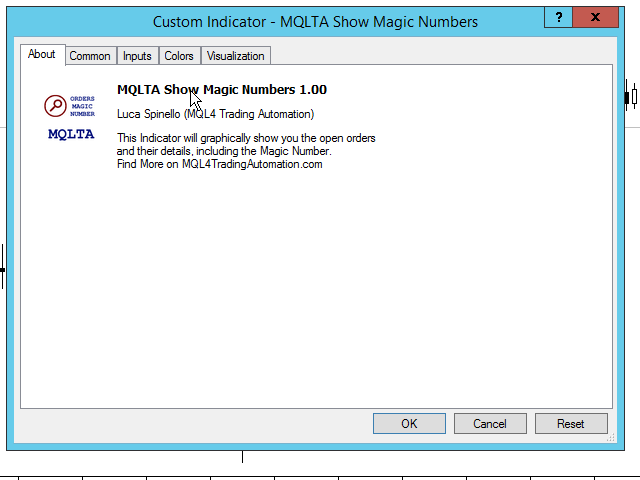Click the help question mark button
The image size is (640, 480).
pyautogui.click(x=558, y=18)
